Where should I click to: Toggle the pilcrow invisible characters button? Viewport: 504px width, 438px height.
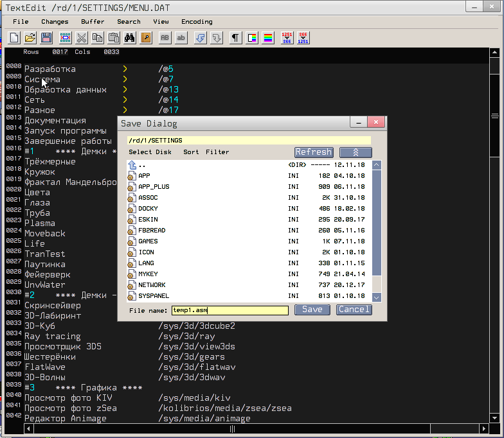236,38
